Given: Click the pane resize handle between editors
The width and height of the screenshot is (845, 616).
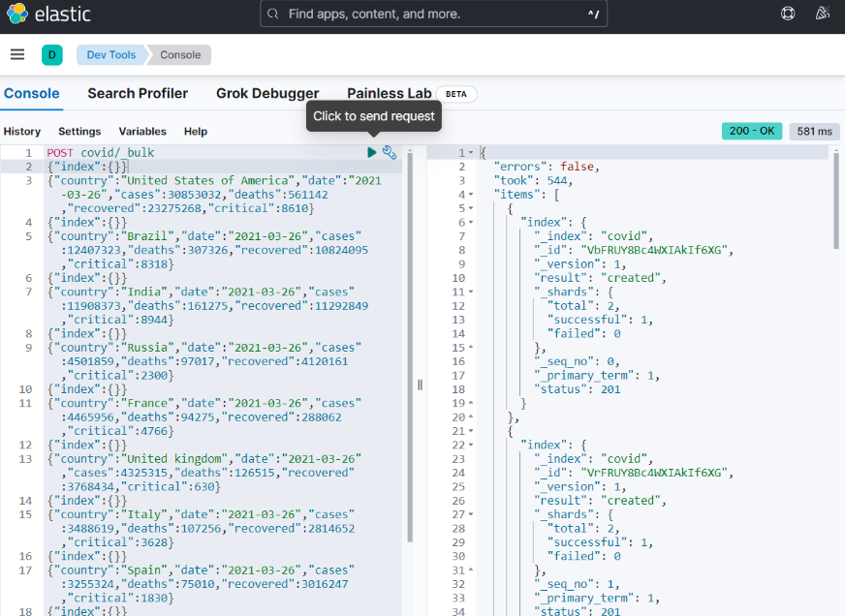Looking at the screenshot, I should point(420,385).
